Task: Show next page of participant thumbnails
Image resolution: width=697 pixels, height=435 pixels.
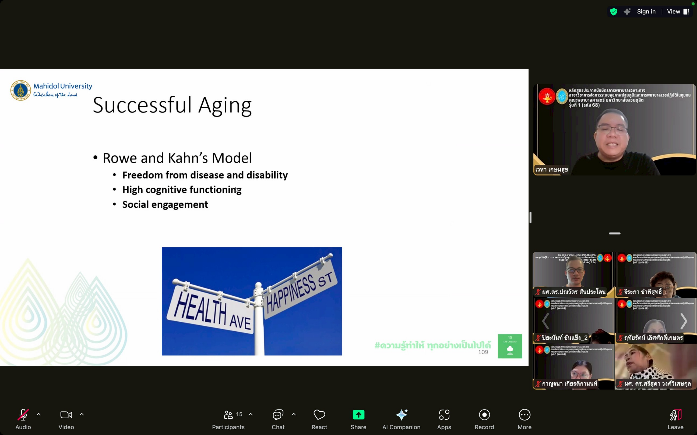Action: 684,321
